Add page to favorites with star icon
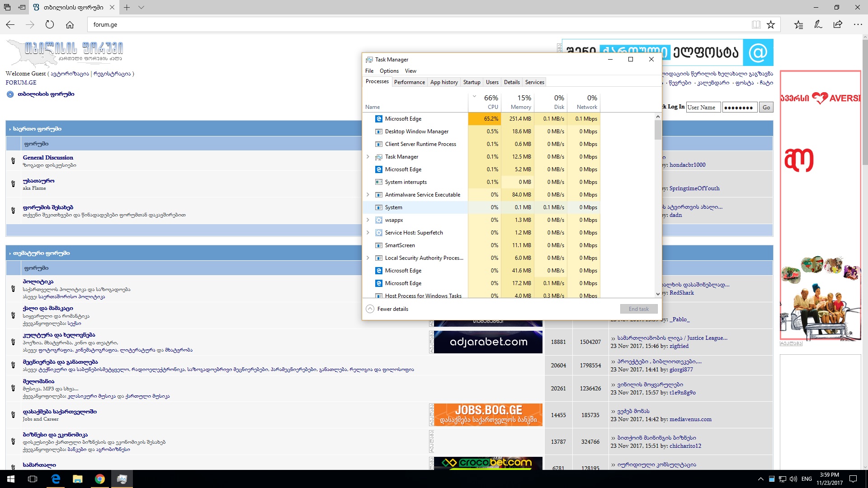 coord(771,25)
